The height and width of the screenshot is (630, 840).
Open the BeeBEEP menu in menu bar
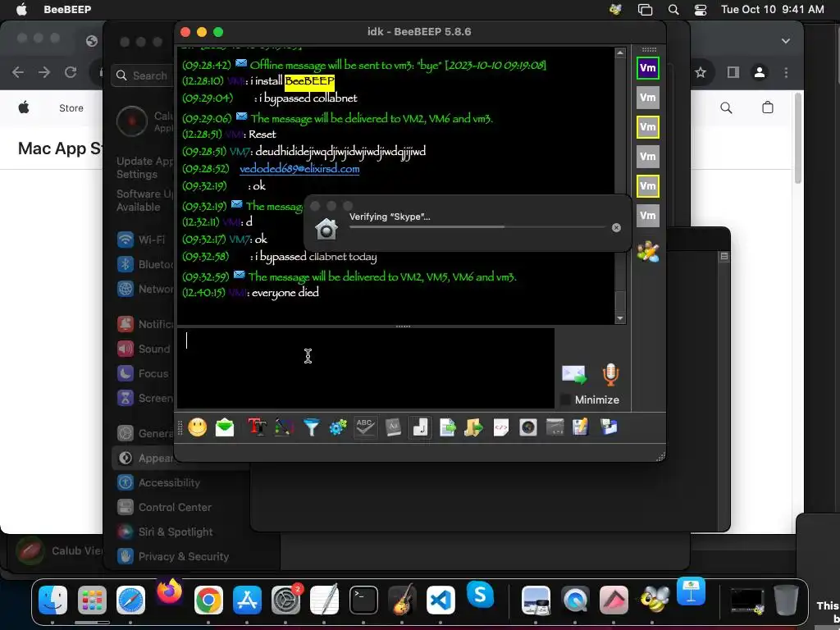pyautogui.click(x=67, y=9)
